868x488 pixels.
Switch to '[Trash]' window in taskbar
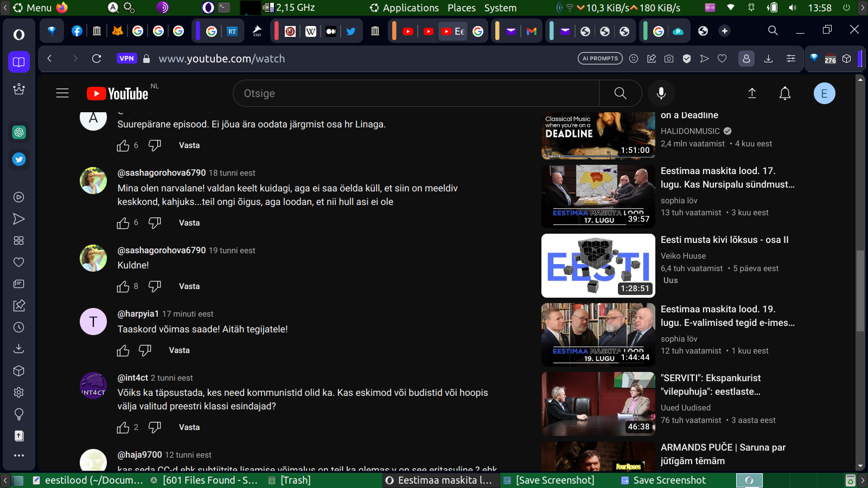[289, 480]
